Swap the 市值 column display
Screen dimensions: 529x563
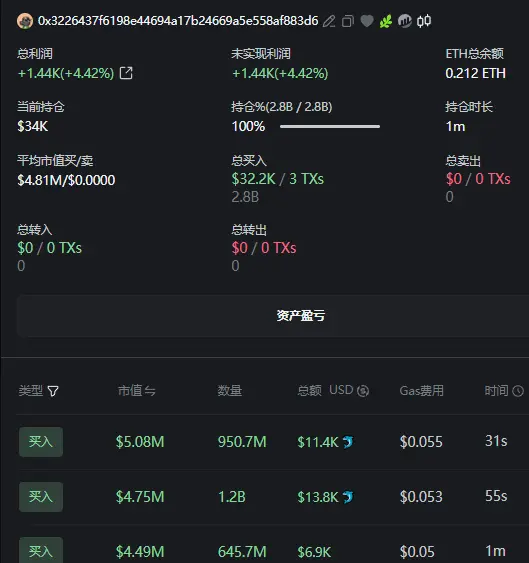tap(150, 391)
